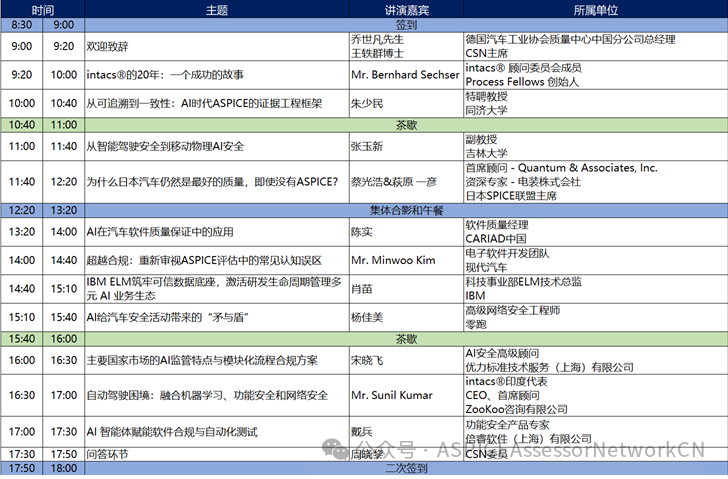Click the speaker cell Mr. Minwoo Kim
This screenshot has width=728, height=479.
pos(406,260)
